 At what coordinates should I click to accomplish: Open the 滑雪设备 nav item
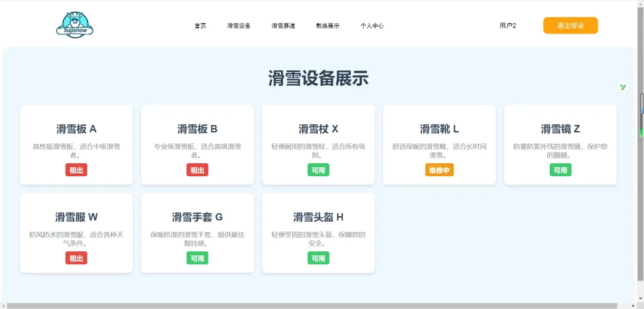239,26
